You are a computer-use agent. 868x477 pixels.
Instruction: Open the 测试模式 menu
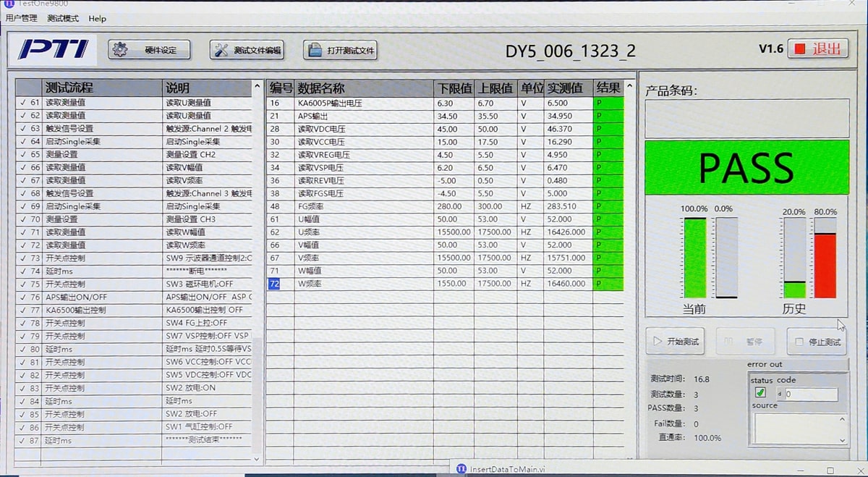tap(63, 18)
